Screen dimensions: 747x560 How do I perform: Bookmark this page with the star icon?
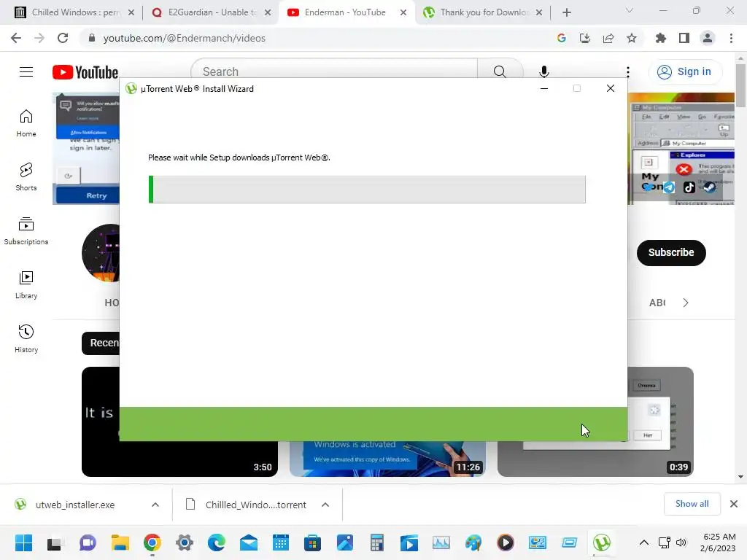632,38
